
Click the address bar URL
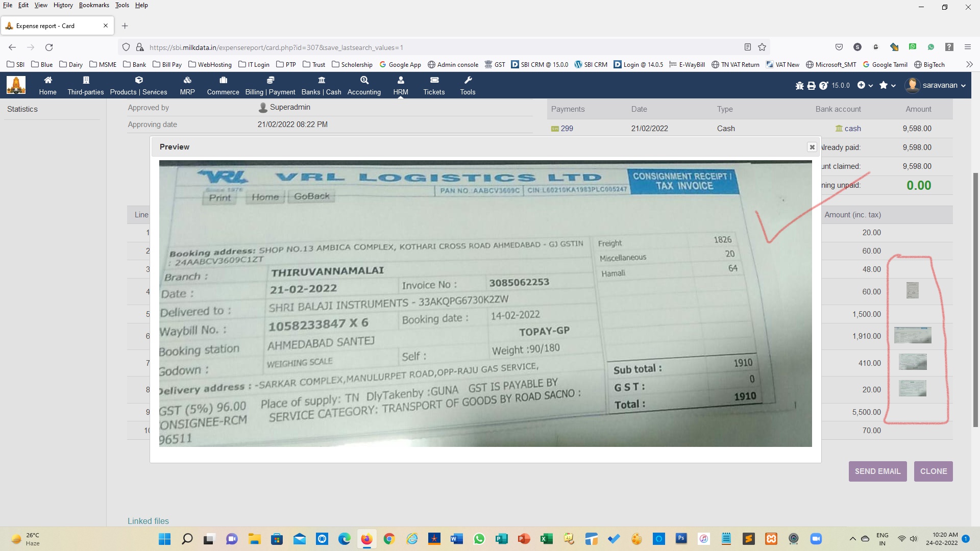[276, 47]
